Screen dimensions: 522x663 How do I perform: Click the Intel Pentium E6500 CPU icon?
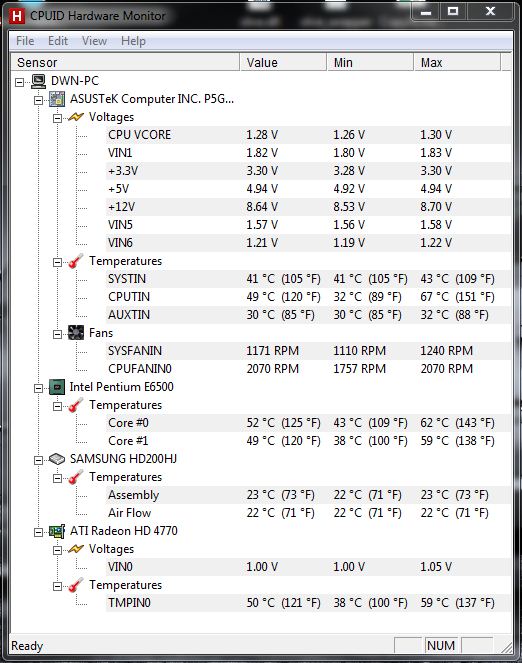point(57,387)
